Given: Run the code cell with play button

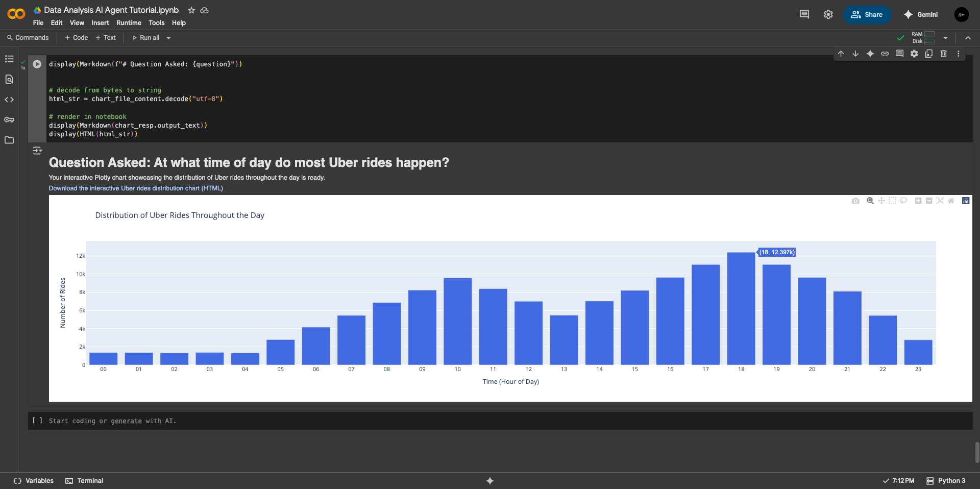Looking at the screenshot, I should [x=37, y=64].
